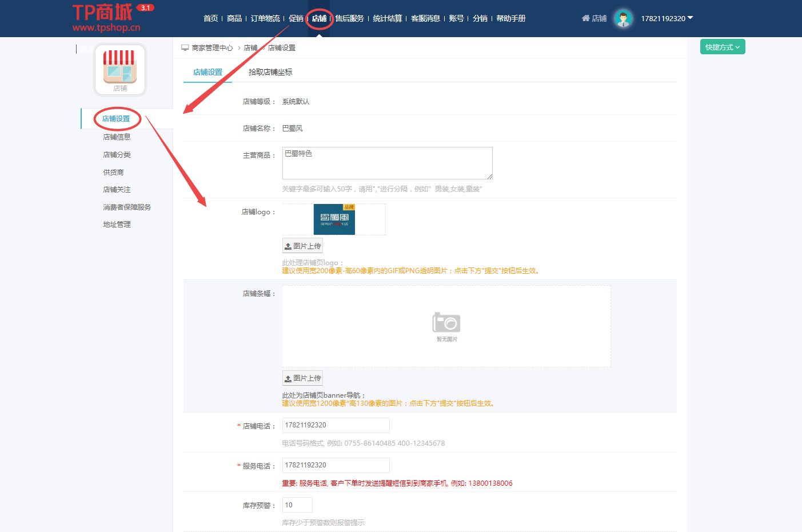
Task: Open the user avatar icon in header
Action: 623,18
